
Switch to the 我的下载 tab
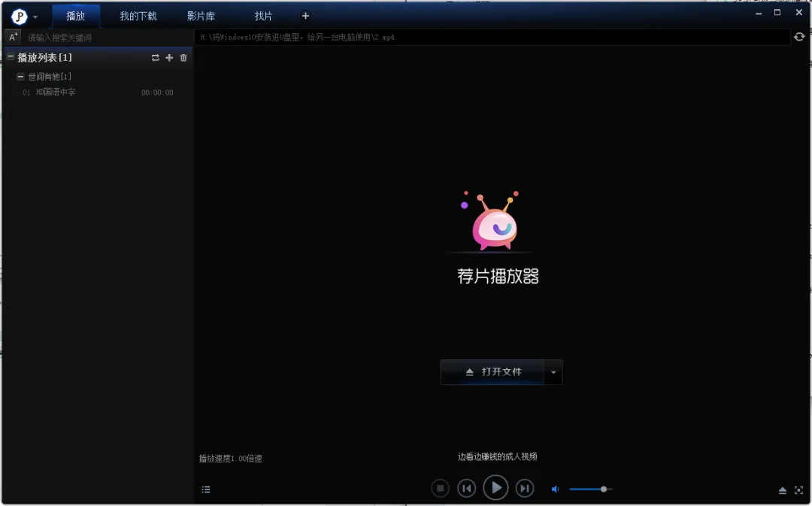pos(138,16)
